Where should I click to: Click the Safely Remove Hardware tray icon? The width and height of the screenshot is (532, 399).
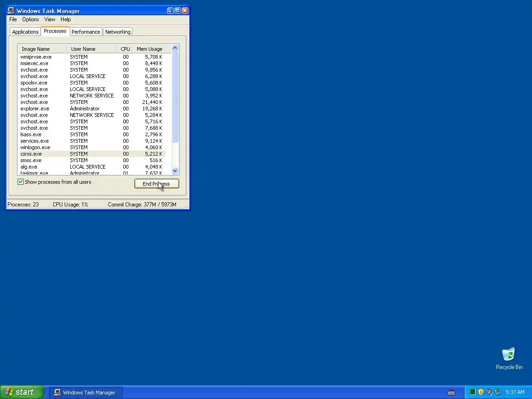tap(497, 392)
